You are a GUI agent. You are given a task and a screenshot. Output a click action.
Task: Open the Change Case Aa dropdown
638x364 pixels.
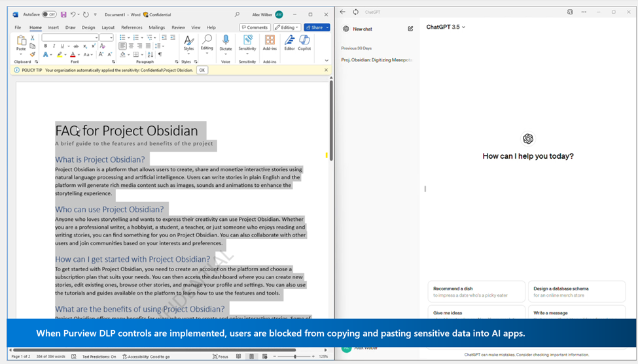88,54
